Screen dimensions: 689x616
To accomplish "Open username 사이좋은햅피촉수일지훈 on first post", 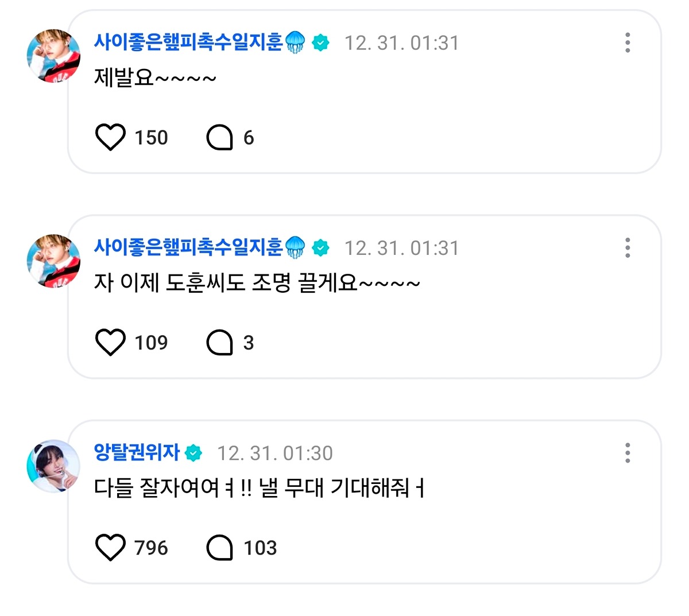I will click(x=188, y=42).
